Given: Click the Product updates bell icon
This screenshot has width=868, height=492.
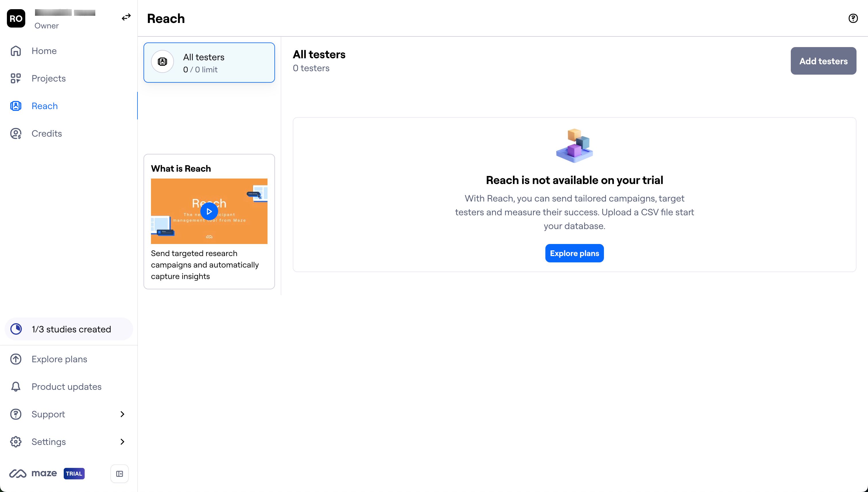Looking at the screenshot, I should 15,387.
